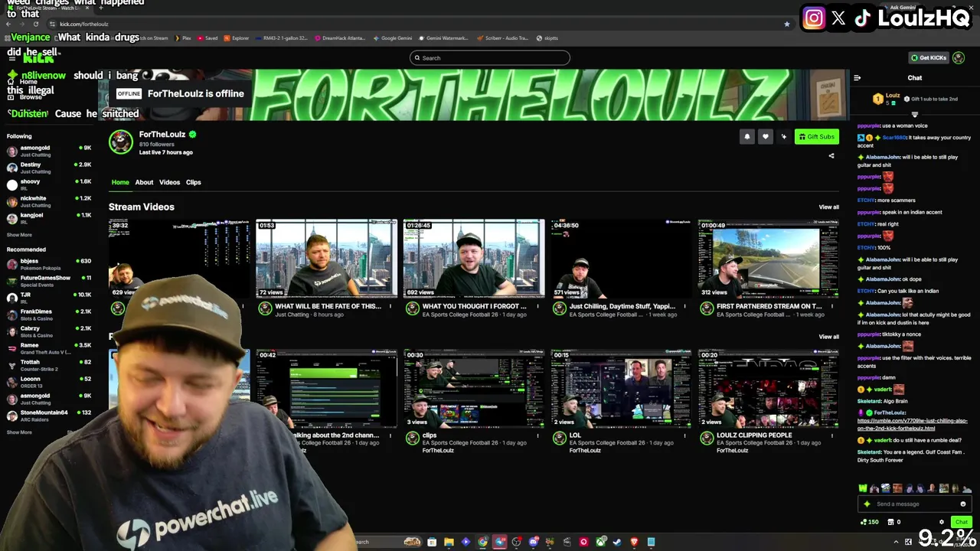Open rumble.com link in chat
This screenshot has width=980, height=551.
912,424
